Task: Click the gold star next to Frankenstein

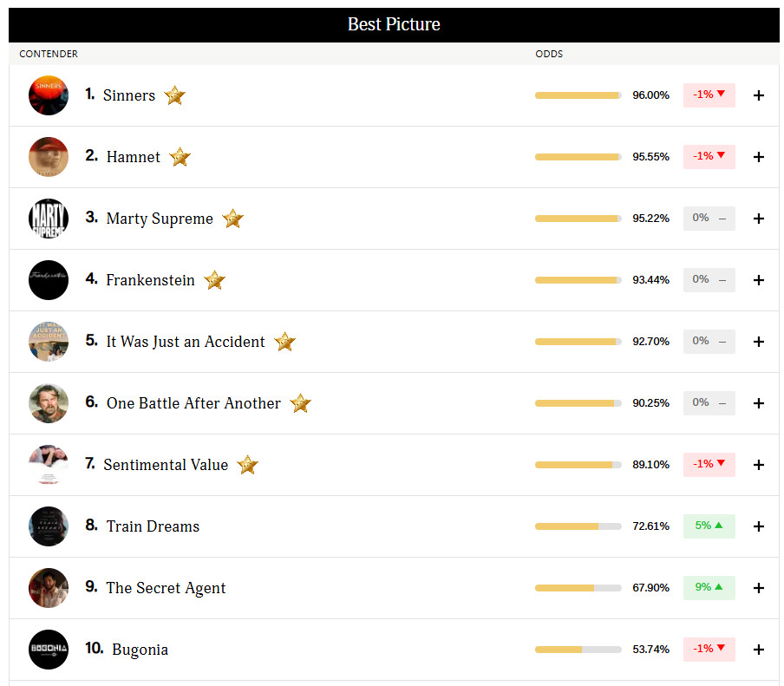Action: (x=214, y=280)
